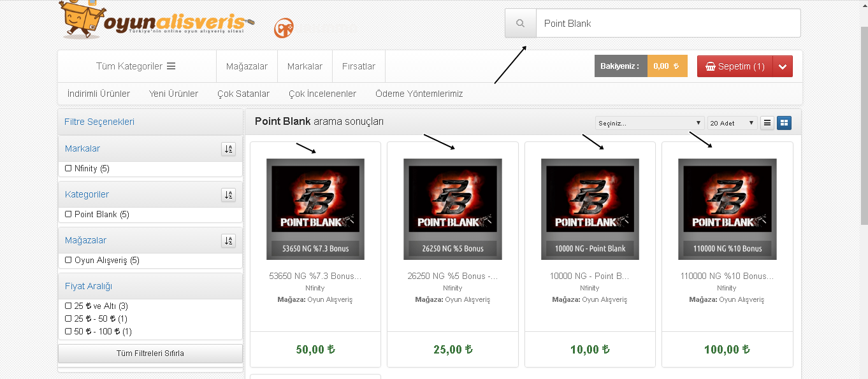868x379 pixels.
Task: Go to İndirimli Ürünler
Action: click(x=99, y=94)
